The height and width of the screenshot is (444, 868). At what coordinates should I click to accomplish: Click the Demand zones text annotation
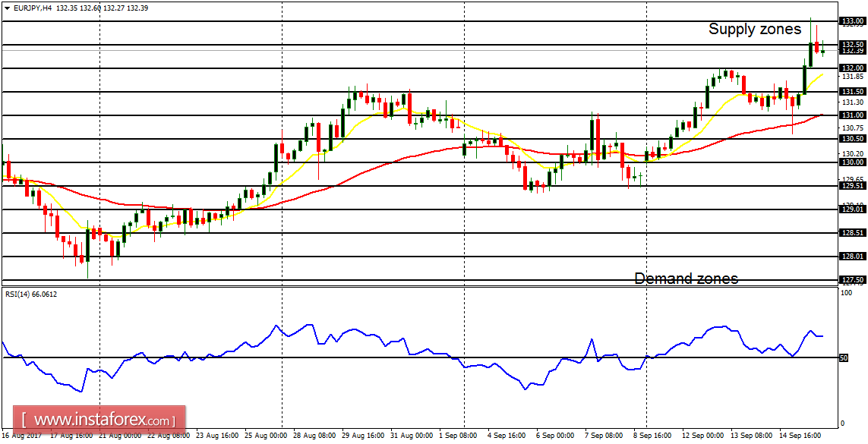tap(686, 278)
